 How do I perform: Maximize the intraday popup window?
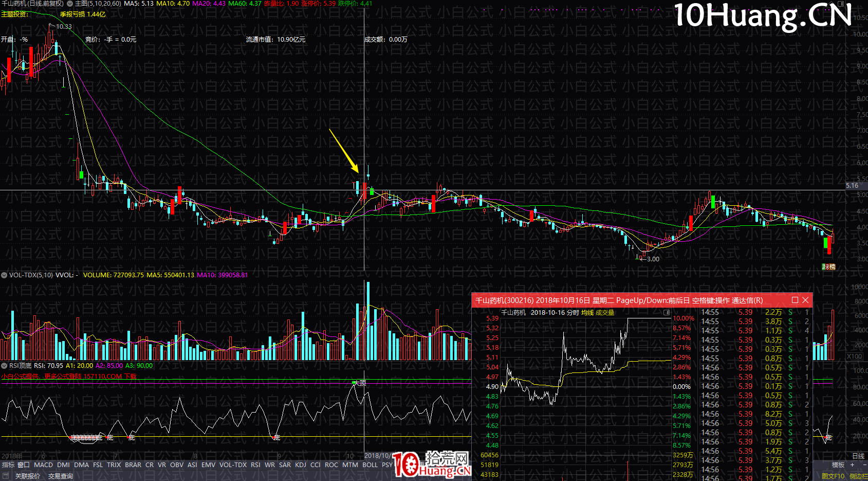[x=795, y=300]
